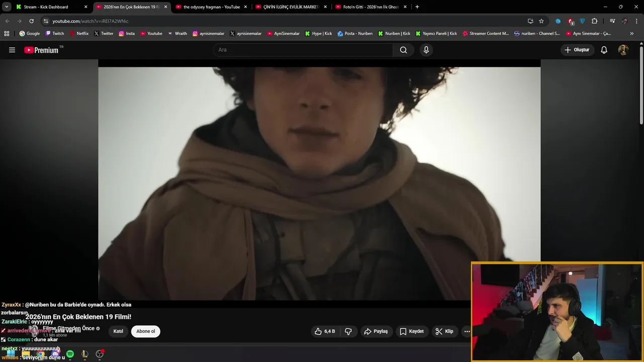Click the youtube.com address bar URL
The width and height of the screenshot is (644, 362).
click(x=91, y=21)
